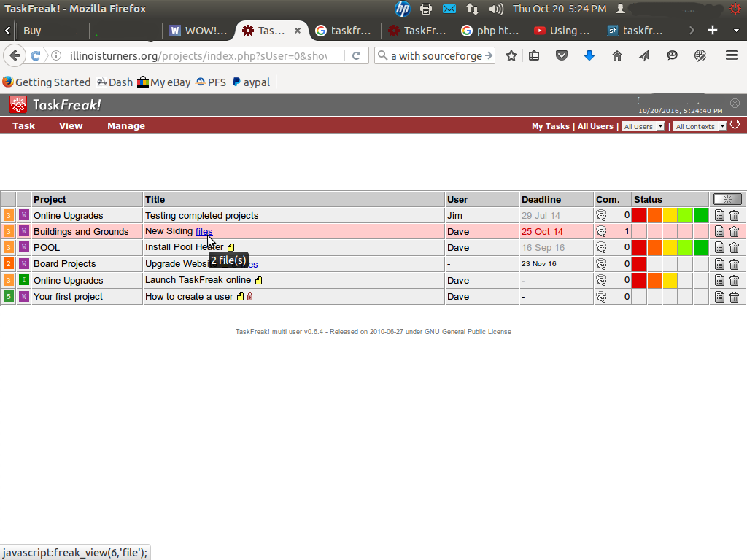Refresh tasks with the circular arrow icon
Image resolution: width=747 pixels, height=560 pixels.
[736, 125]
